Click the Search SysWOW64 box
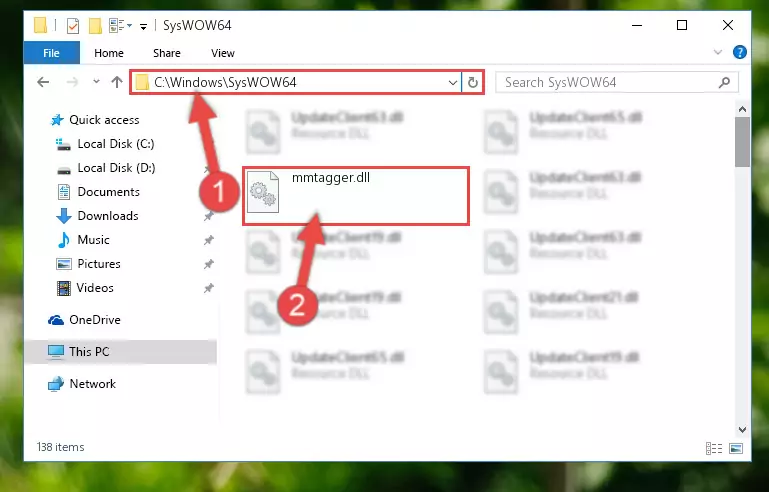This screenshot has width=769, height=492. [616, 82]
